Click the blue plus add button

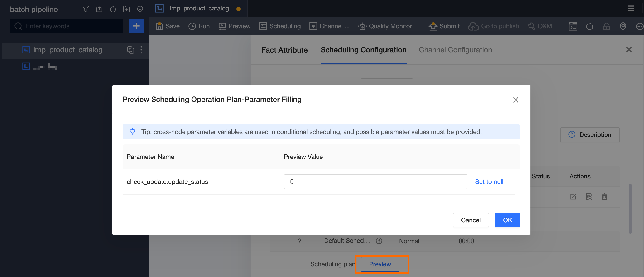pyautogui.click(x=136, y=26)
